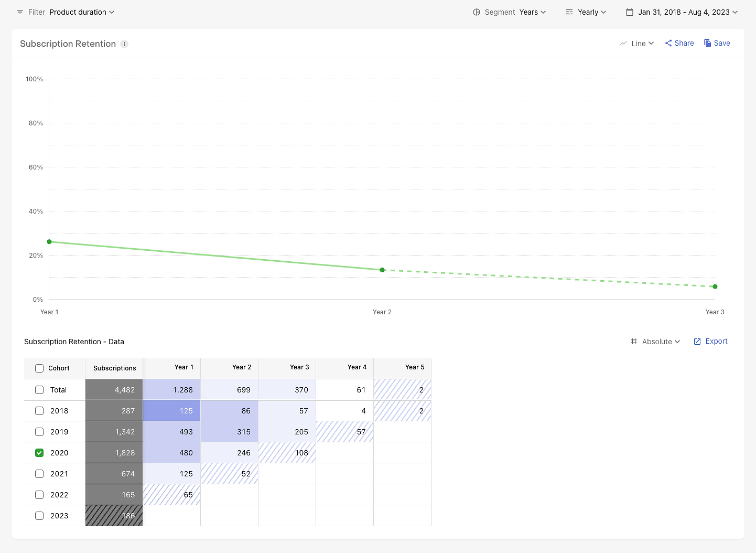
Task: Click the 2019 Year 2 cell 315
Action: (230, 432)
